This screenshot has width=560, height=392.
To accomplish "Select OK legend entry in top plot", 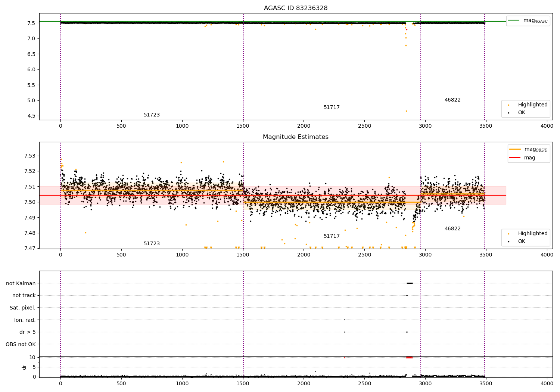I will (521, 113).
